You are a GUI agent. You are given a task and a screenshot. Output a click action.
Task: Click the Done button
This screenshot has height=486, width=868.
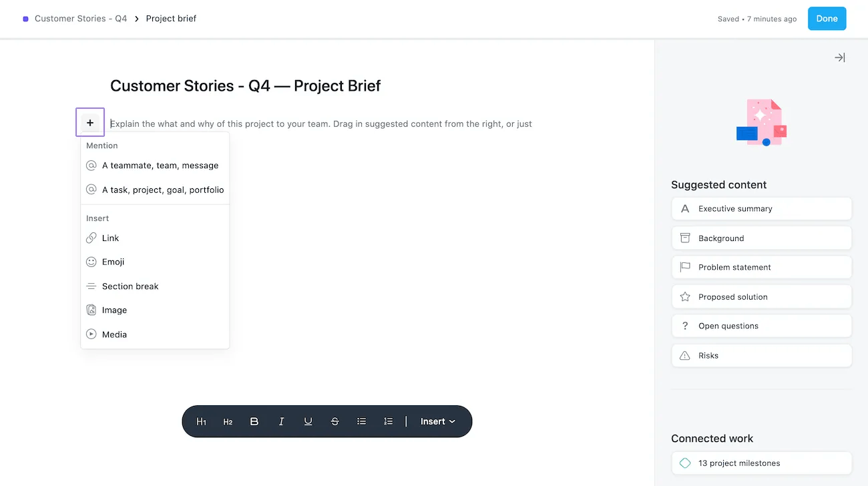(x=827, y=19)
